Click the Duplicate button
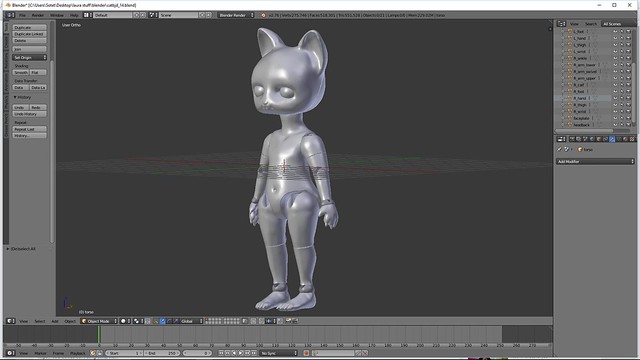Screen dimensions: 640x360 [x=29, y=27]
